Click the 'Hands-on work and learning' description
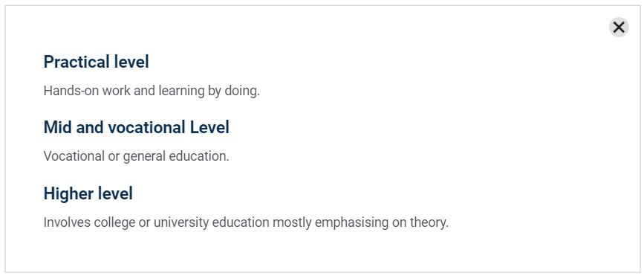Screen dimensions: 644x276 152,91
